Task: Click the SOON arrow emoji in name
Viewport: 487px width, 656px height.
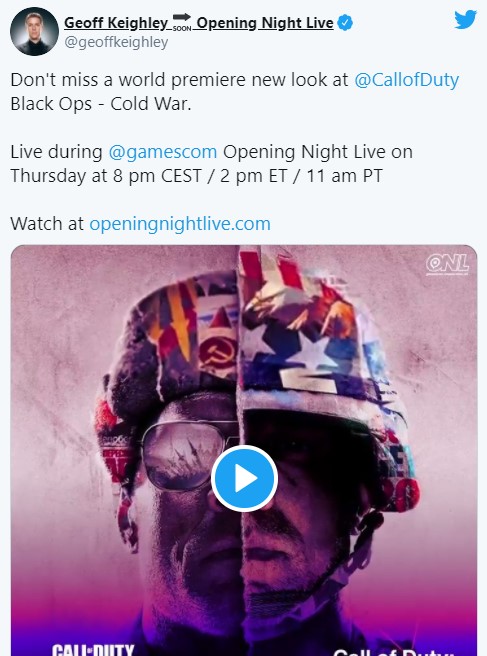Action: pyautogui.click(x=182, y=22)
